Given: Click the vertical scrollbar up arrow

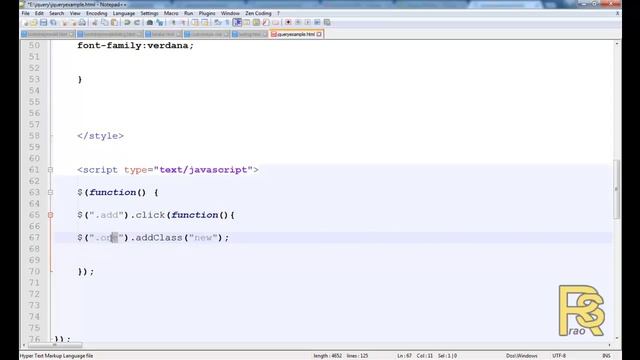Looking at the screenshot, I should tap(617, 44).
